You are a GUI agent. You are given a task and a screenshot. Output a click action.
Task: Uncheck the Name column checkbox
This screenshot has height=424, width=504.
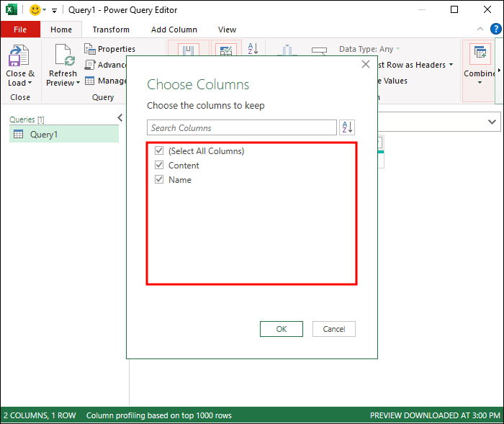pos(159,179)
